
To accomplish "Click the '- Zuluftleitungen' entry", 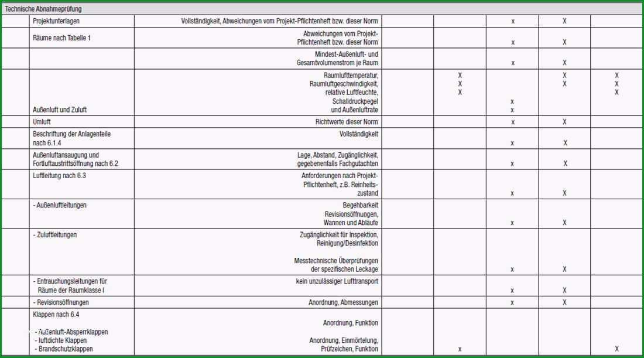I will (x=54, y=235).
